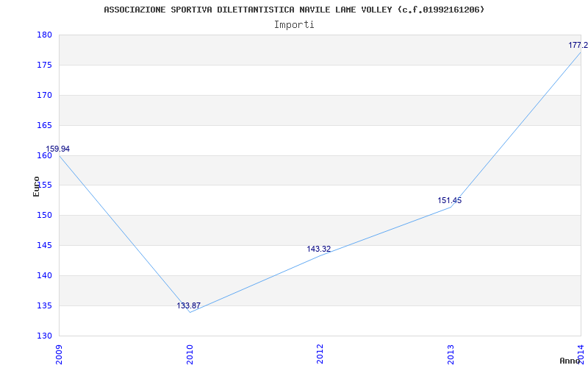
Task: Select the 150 y-axis tick label
Action: click(x=44, y=215)
